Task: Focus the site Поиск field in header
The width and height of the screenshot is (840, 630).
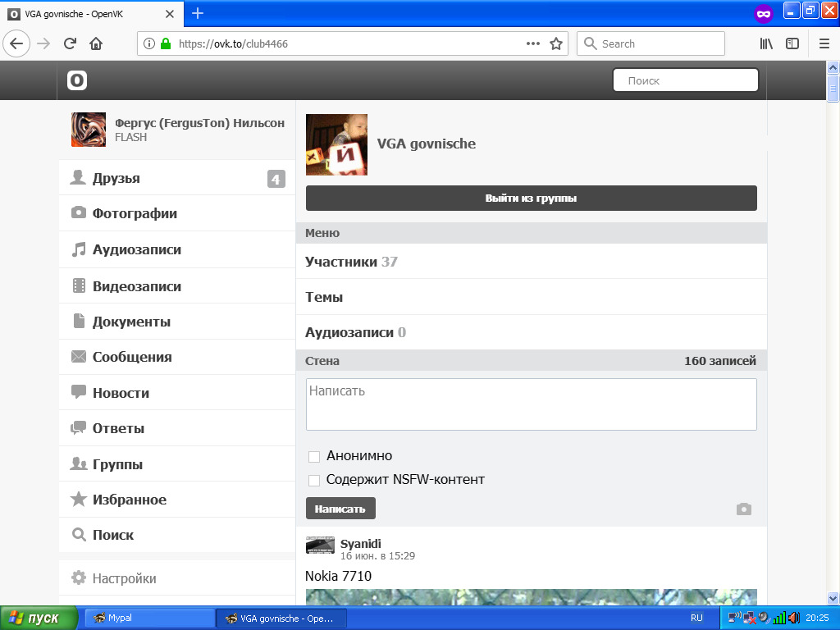Action: (686, 80)
